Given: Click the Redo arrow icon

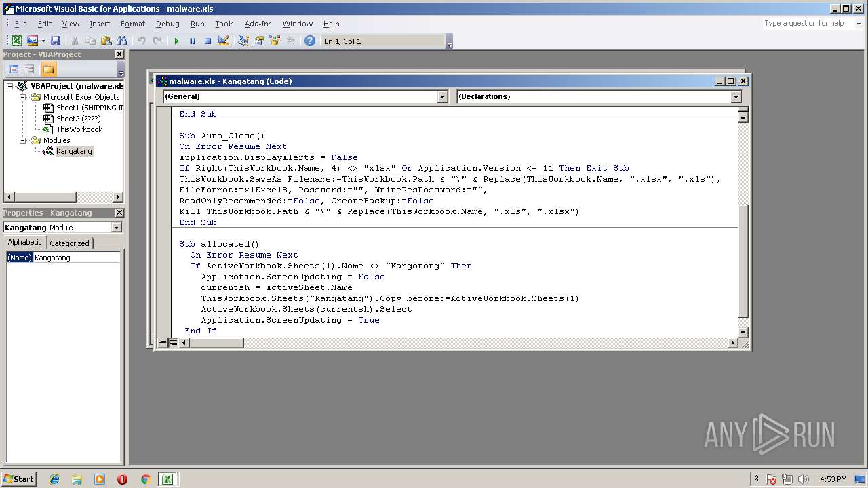Looking at the screenshot, I should click(157, 41).
